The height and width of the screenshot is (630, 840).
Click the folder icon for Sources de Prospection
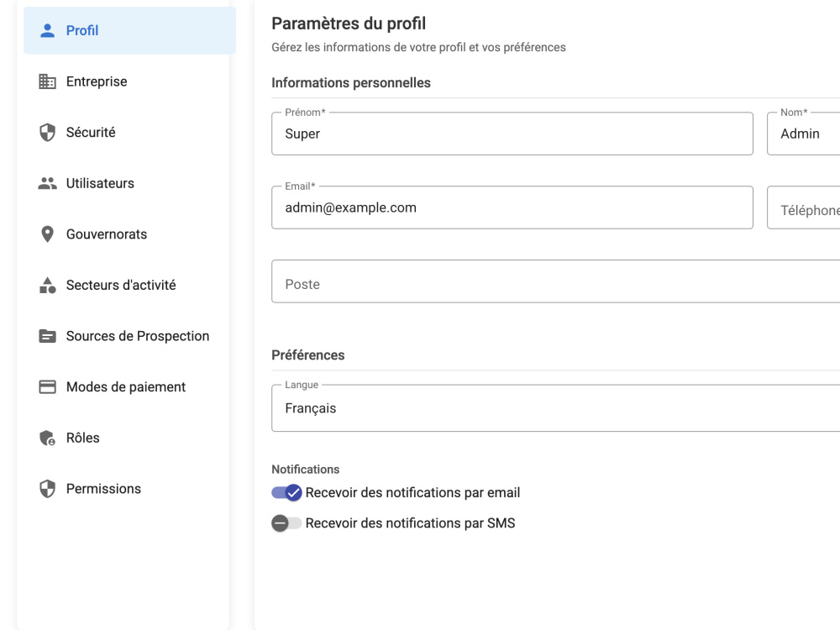point(47,336)
